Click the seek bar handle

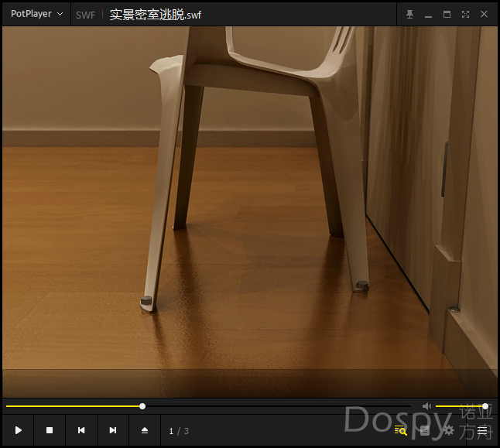tap(142, 406)
